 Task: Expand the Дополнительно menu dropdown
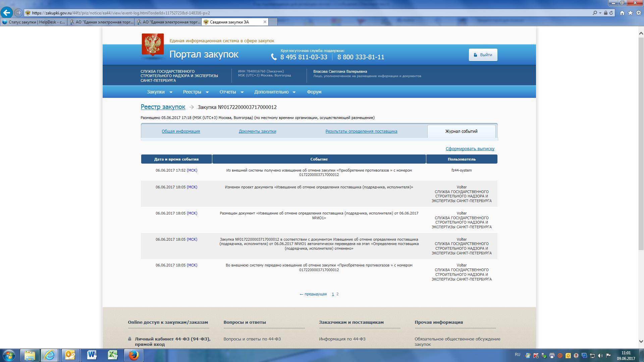tap(275, 92)
